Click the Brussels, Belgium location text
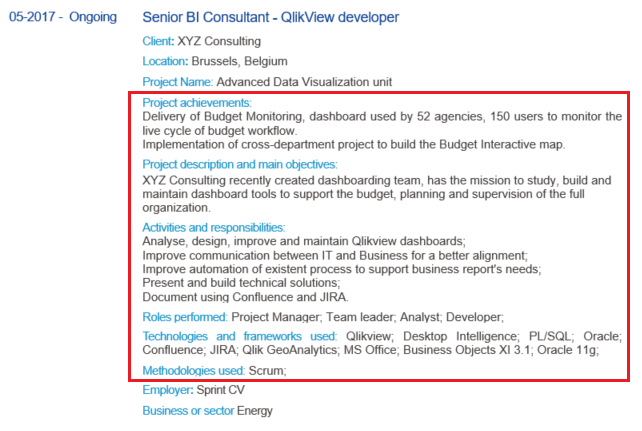Image resolution: width=642 pixels, height=431 pixels. 239,62
